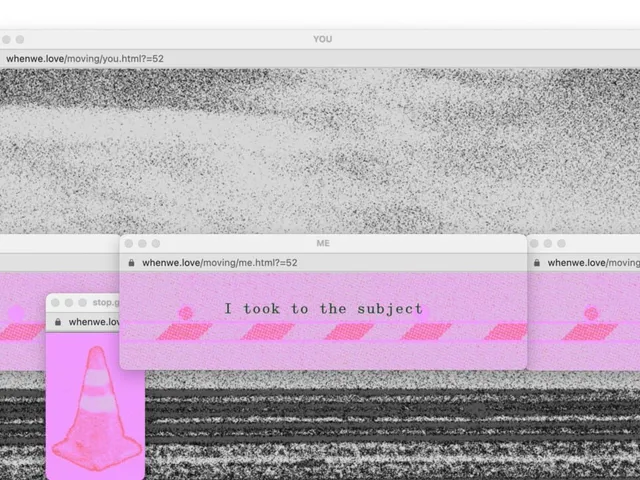Minimize the stop.gif window

tap(69, 302)
